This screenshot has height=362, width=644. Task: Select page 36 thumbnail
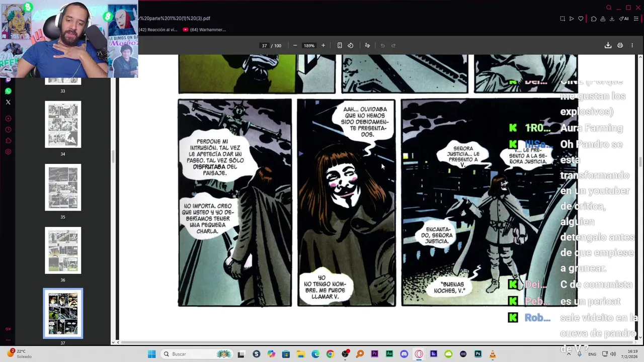tap(63, 250)
